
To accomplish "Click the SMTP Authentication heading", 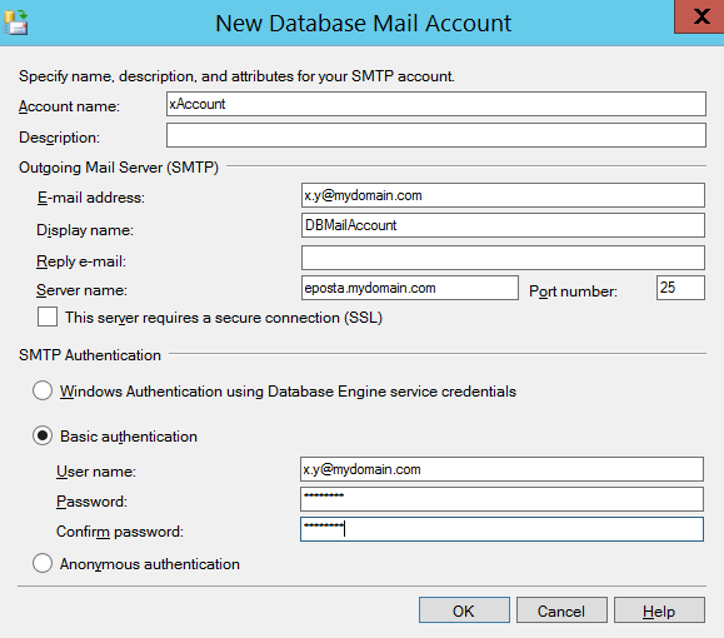I will pyautogui.click(x=90, y=355).
